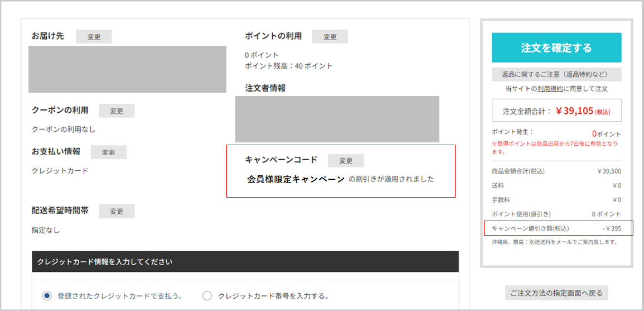The image size is (644, 311).
Task: Open 返品に関するご注意 notice
Action: (x=556, y=74)
